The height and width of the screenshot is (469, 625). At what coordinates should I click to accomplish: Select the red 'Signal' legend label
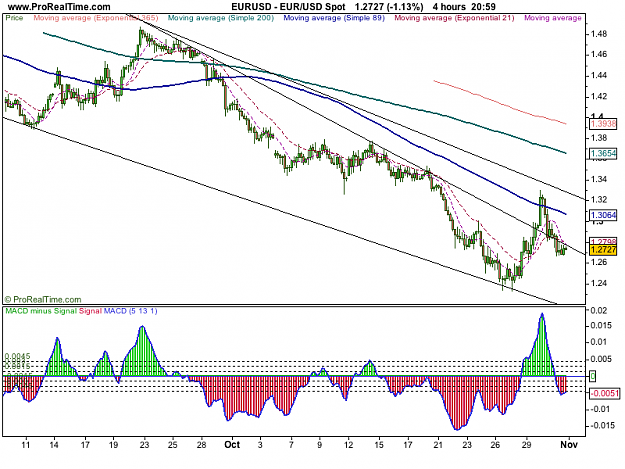[x=90, y=311]
